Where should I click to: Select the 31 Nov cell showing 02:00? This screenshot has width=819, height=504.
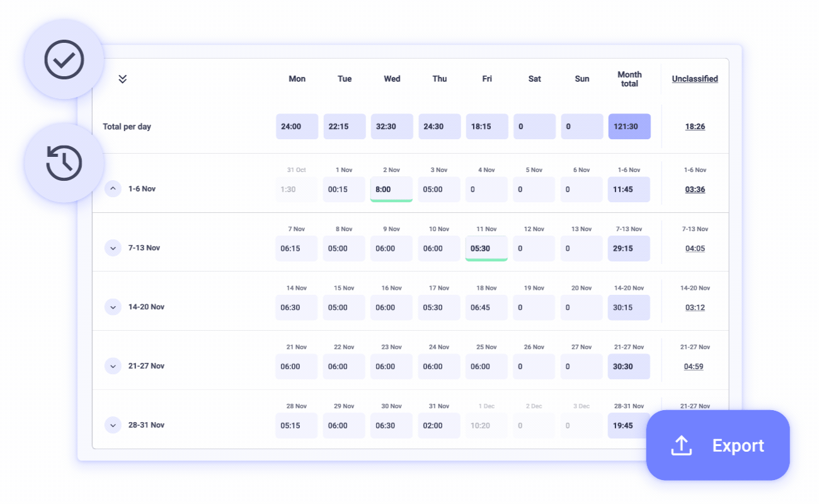(x=439, y=426)
